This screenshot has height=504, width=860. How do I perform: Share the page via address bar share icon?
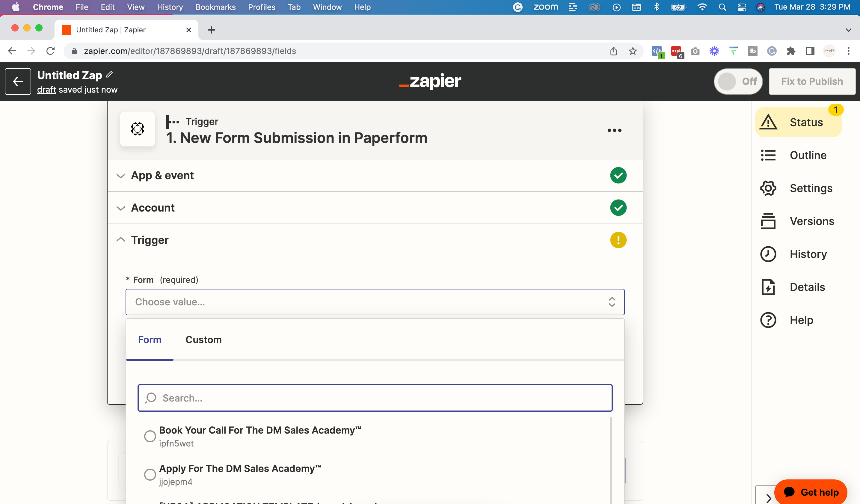point(614,51)
